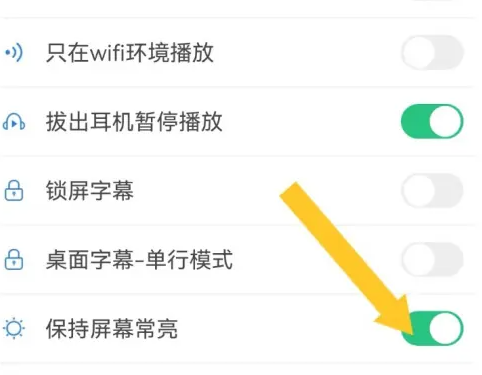
Task: Tap the sun brightness icon
Action: tap(14, 328)
